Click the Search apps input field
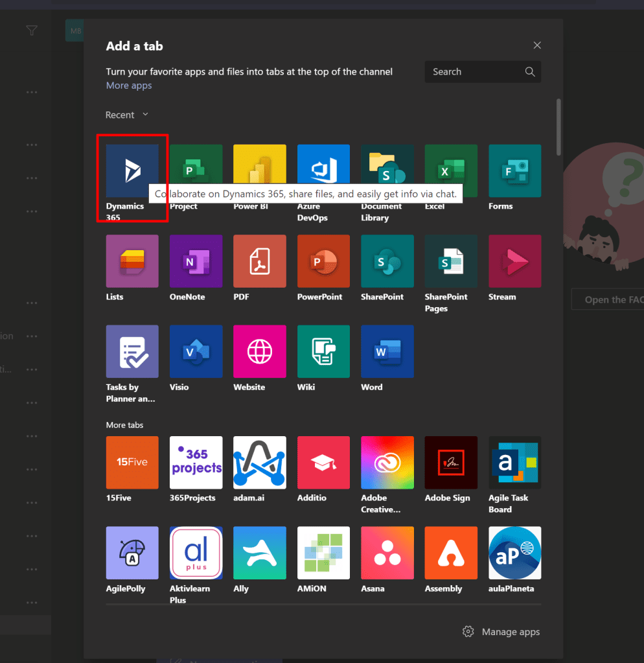 coord(476,72)
